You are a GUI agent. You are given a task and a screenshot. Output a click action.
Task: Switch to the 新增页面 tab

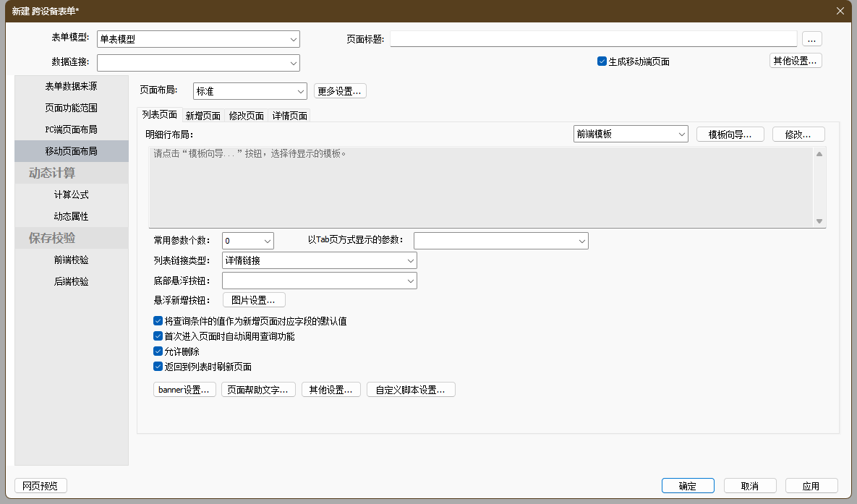[x=202, y=116]
